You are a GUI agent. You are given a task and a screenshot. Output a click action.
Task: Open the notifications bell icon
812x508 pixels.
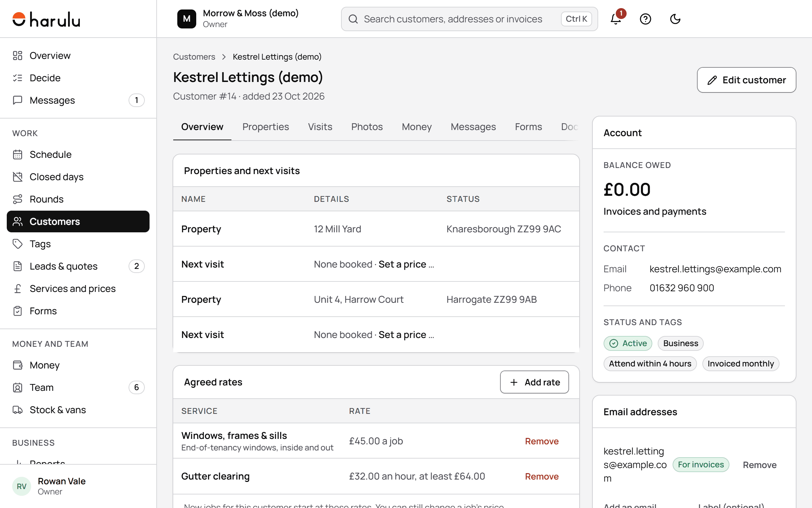(616, 19)
